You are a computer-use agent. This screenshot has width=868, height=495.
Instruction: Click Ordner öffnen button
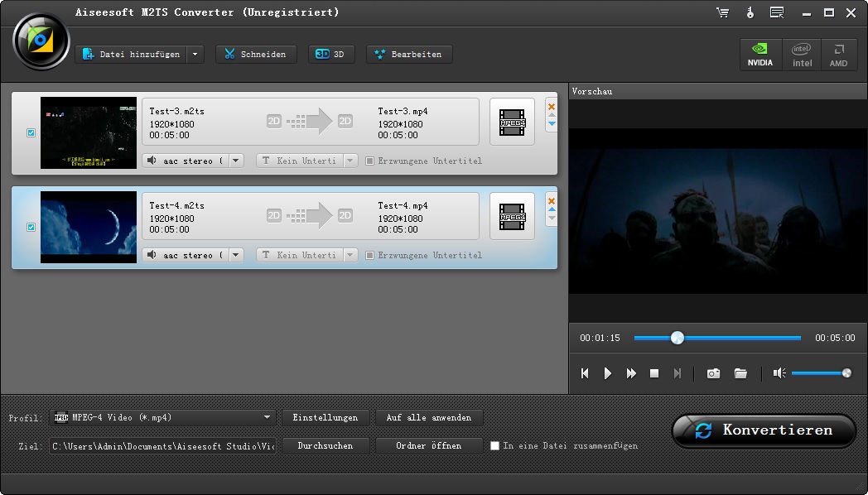click(x=429, y=446)
